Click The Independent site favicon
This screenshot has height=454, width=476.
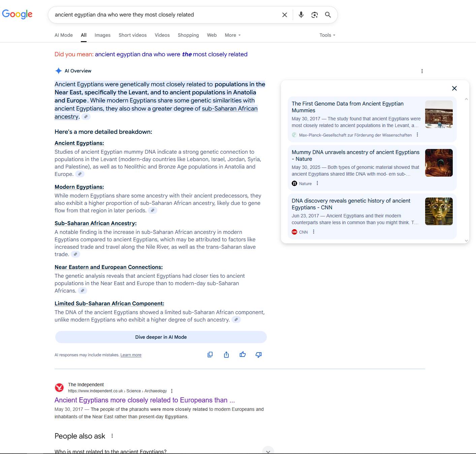point(59,388)
